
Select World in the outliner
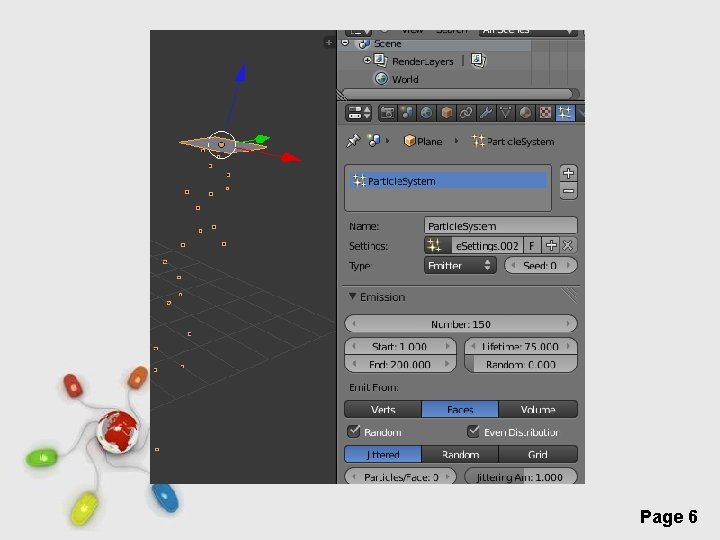pyautogui.click(x=405, y=79)
